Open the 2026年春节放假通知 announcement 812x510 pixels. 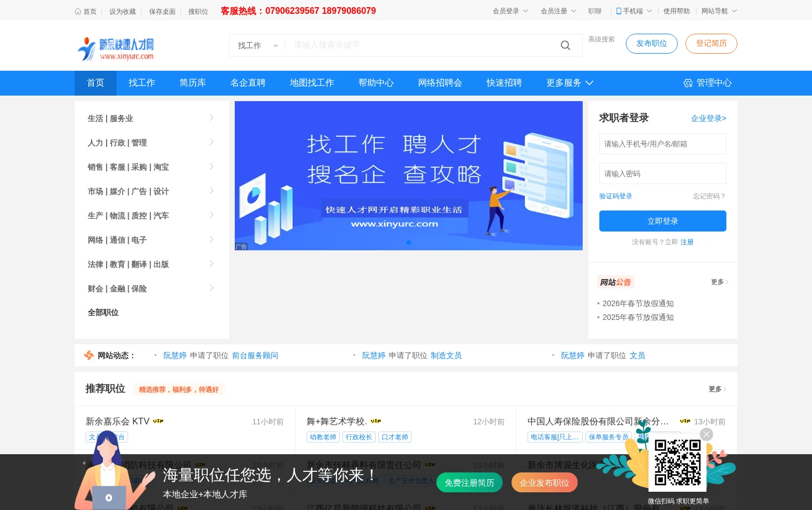[638, 303]
